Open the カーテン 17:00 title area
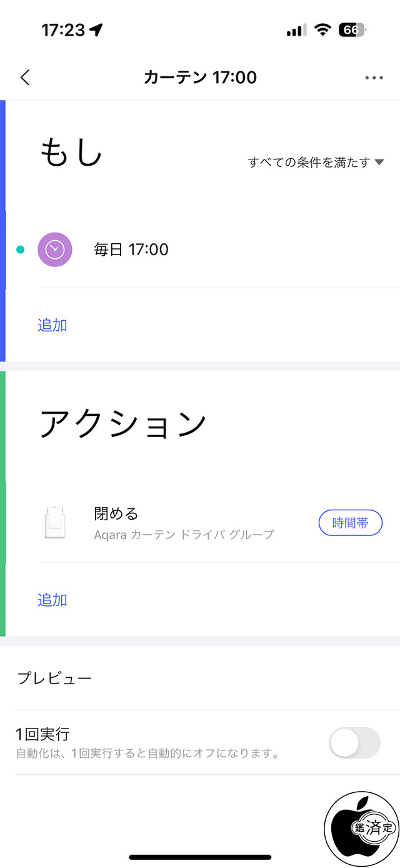 point(200,77)
